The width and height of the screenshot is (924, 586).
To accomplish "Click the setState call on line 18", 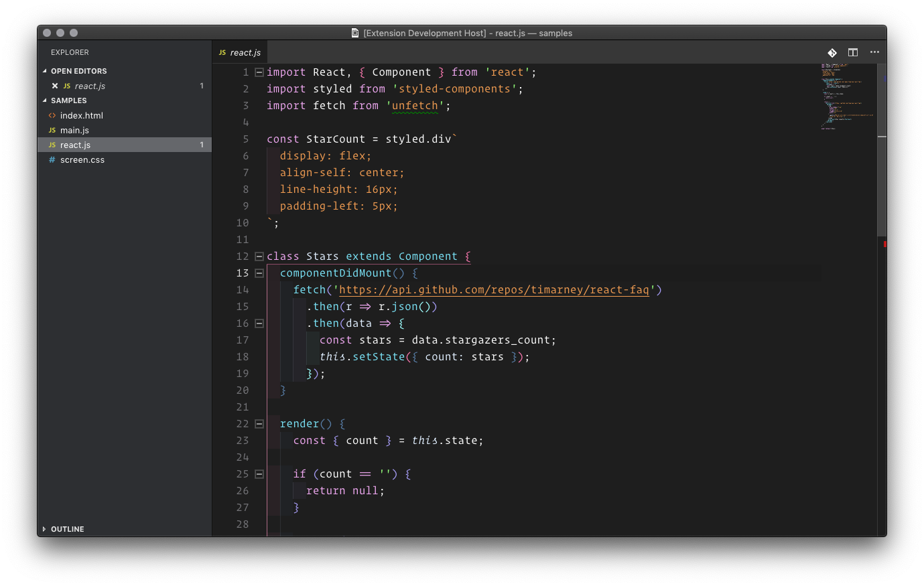I will click(x=379, y=357).
